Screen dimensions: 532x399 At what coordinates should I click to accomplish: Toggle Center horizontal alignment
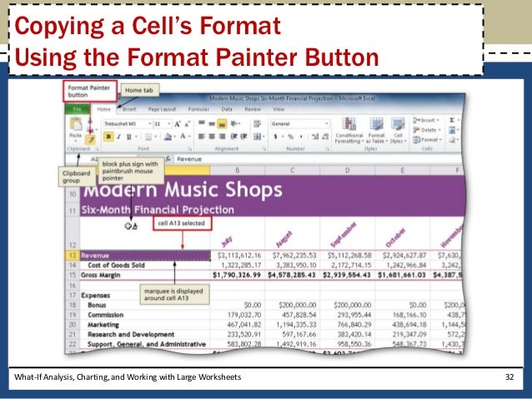212,137
